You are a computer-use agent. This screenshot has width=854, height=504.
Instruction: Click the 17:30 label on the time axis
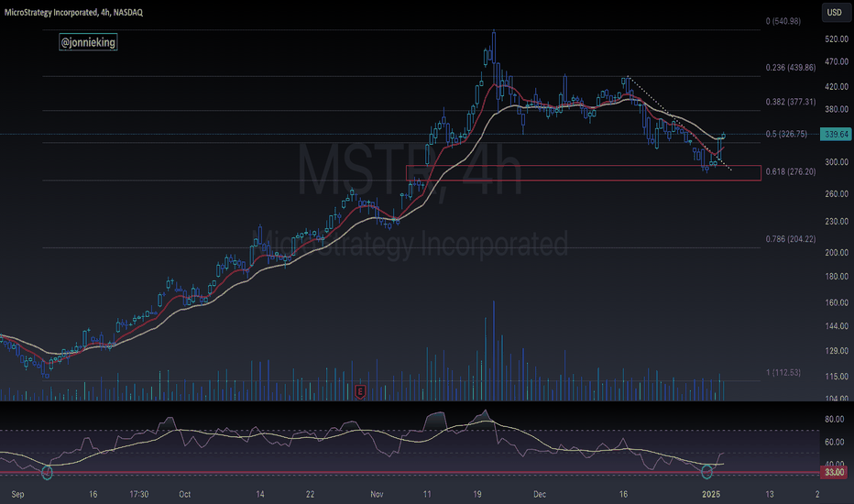[x=139, y=495]
